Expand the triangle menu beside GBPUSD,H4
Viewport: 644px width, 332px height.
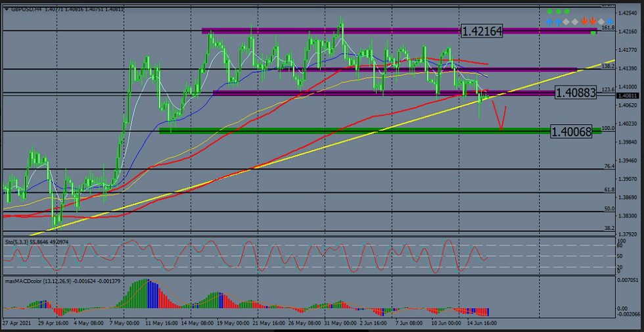7,9
